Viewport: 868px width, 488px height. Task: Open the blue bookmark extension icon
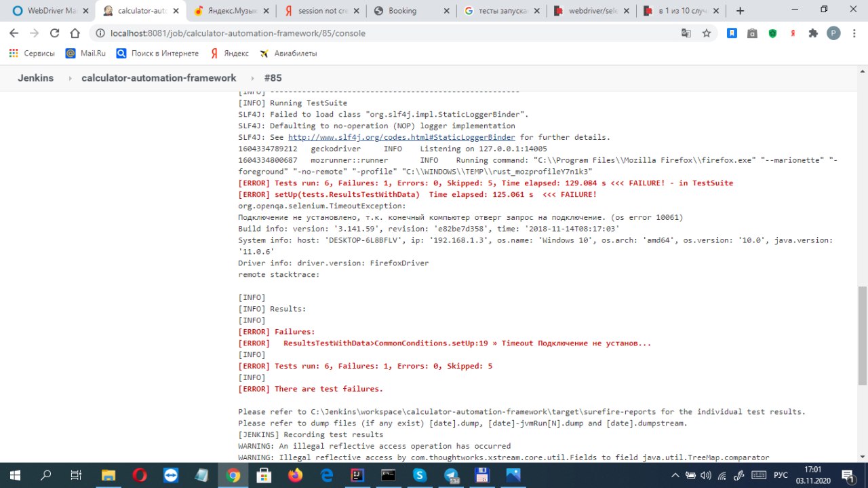tap(732, 33)
